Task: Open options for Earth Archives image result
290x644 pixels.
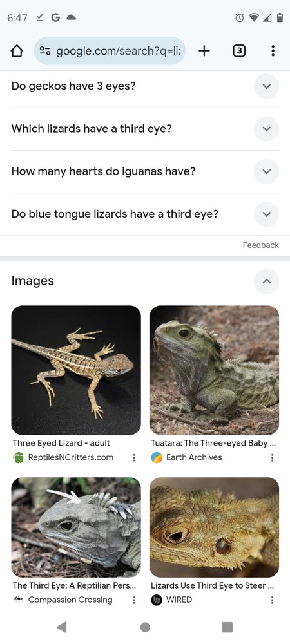Action: pos(272,457)
